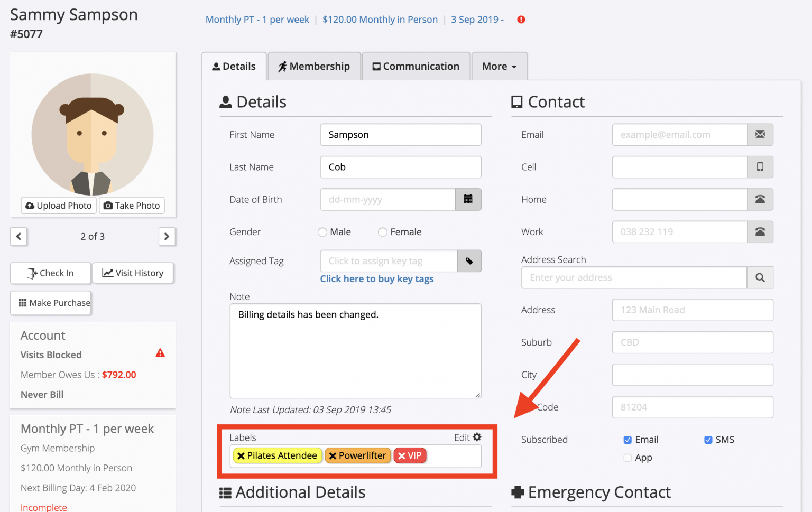Open the Date of Birth calendar picker
This screenshot has height=512, width=812.
click(468, 200)
